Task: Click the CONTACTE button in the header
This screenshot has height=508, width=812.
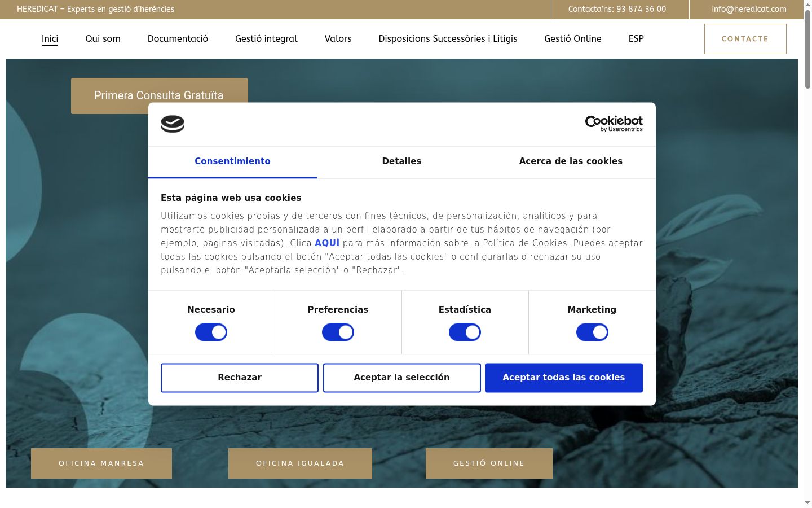Action: [x=745, y=39]
